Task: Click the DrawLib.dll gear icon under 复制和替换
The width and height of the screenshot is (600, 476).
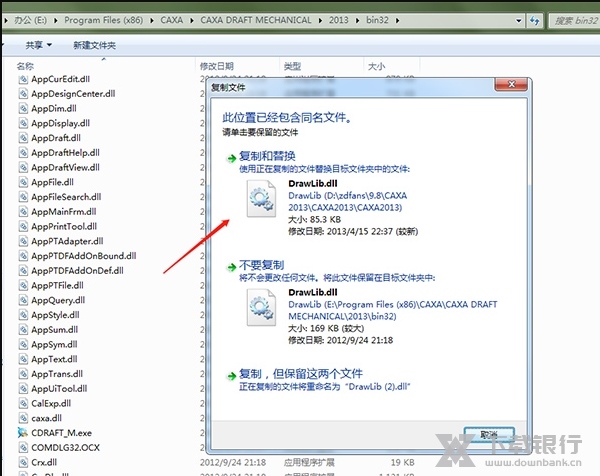Action: (x=254, y=204)
